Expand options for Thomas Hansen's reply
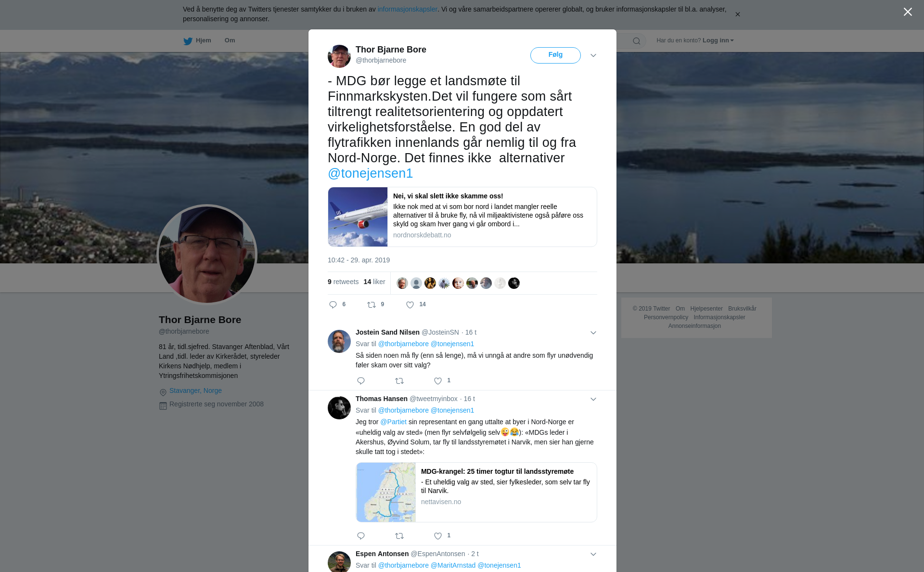This screenshot has width=924, height=572. [593, 399]
